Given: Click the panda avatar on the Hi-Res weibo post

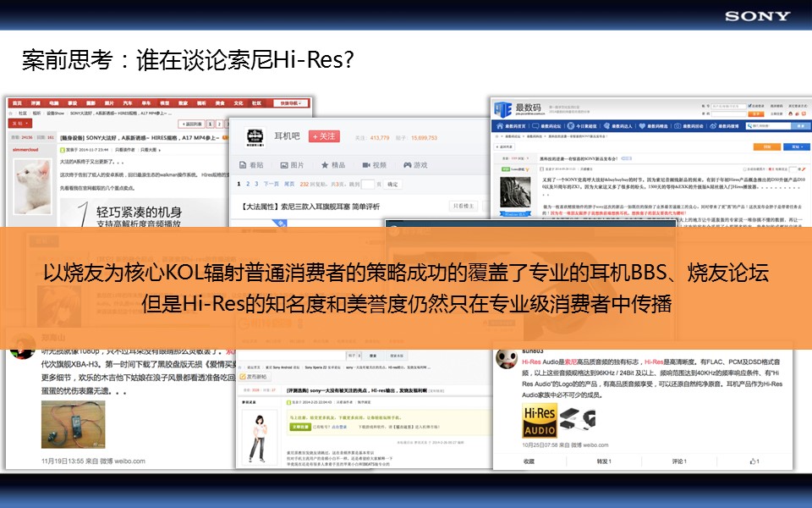Looking at the screenshot, I should pyautogui.click(x=507, y=357).
